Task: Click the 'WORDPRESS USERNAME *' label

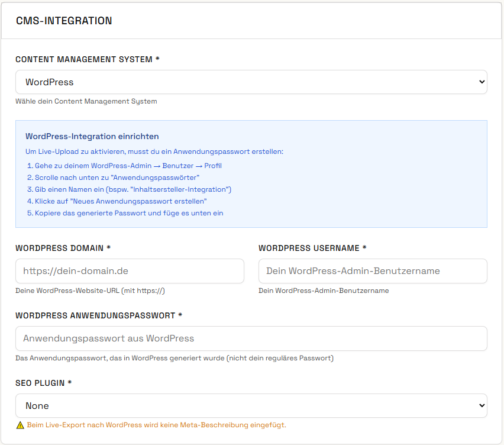Action: coord(312,248)
